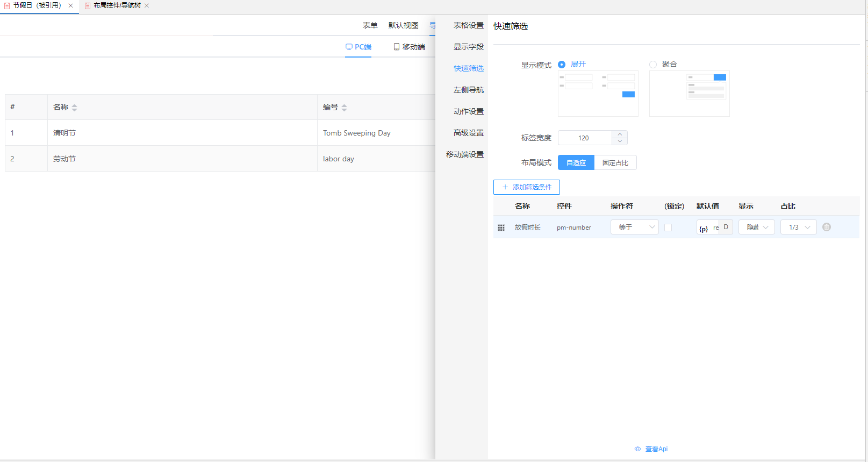The height and width of the screenshot is (462, 868).
Task: Close the 布局控件/导航树 tab
Action: 147,5
